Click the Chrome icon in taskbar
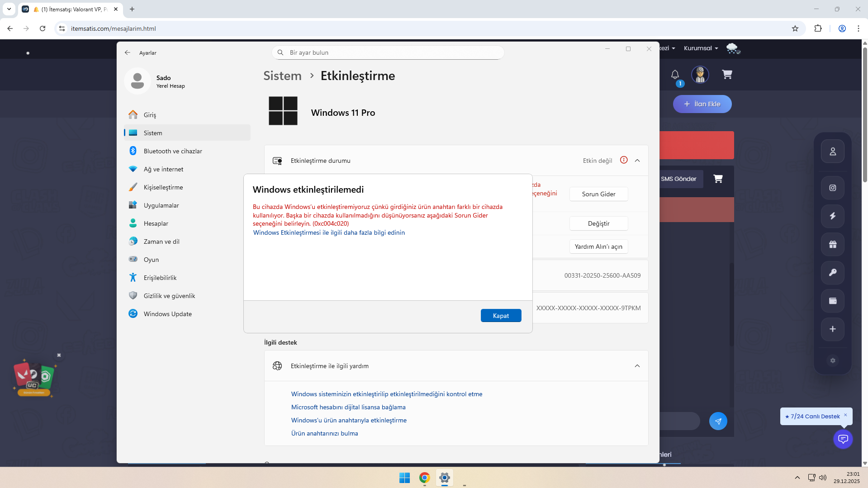Viewport: 868px width, 488px height. (x=424, y=478)
